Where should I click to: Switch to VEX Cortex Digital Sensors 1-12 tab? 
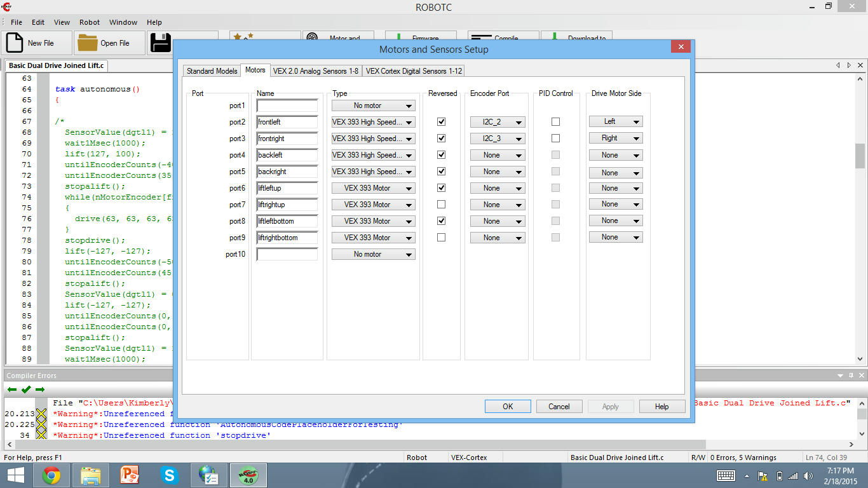click(x=414, y=71)
